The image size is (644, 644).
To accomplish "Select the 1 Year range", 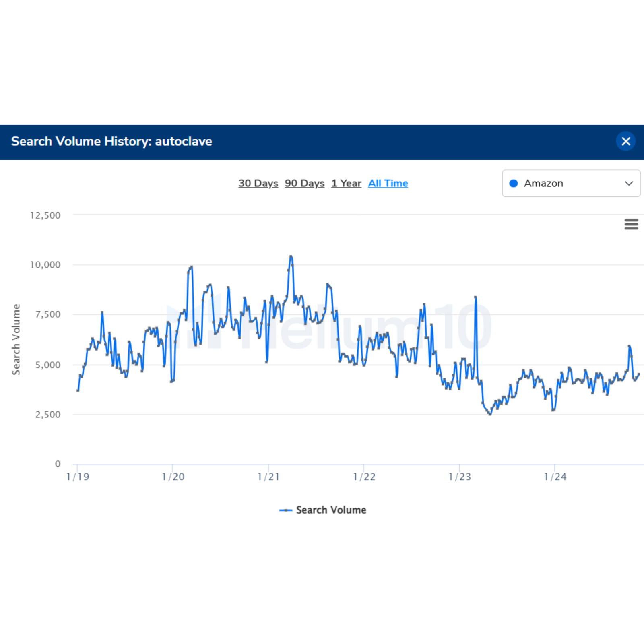I will coord(346,183).
